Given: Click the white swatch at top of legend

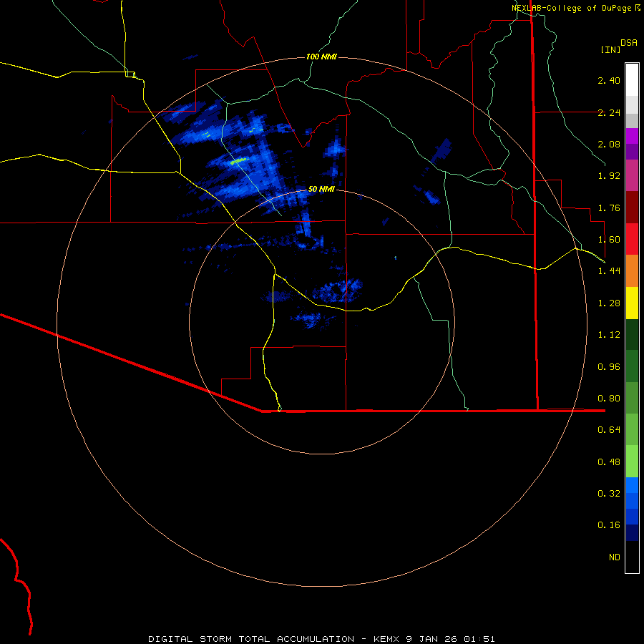Looking at the screenshot, I should point(632,79).
